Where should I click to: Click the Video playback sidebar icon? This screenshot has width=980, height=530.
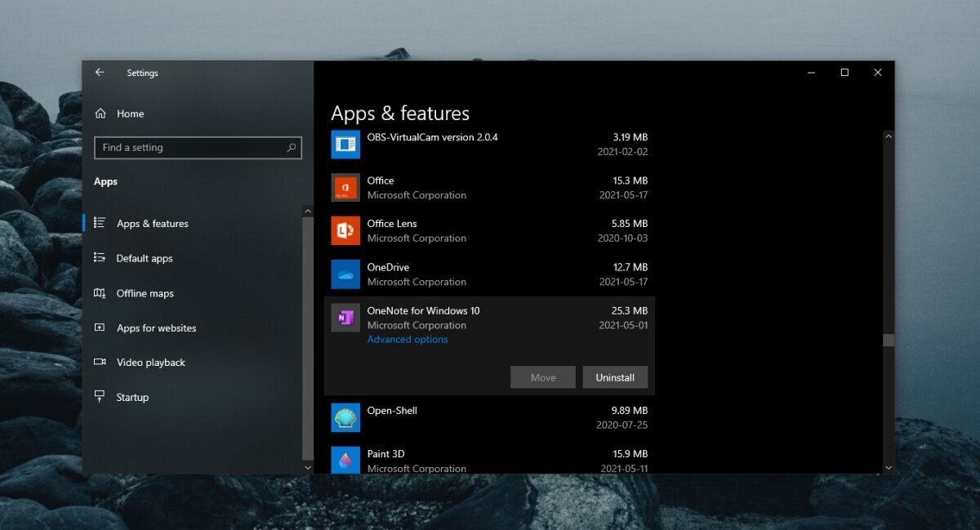[x=100, y=363]
